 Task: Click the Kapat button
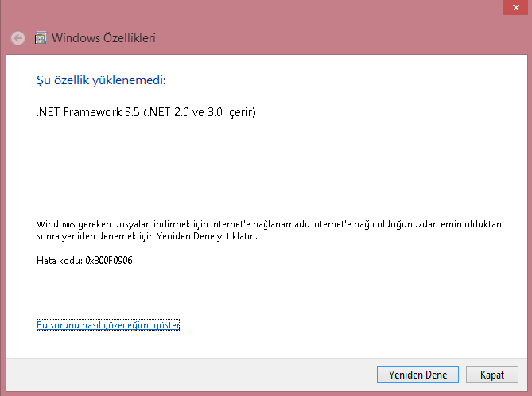tap(492, 375)
